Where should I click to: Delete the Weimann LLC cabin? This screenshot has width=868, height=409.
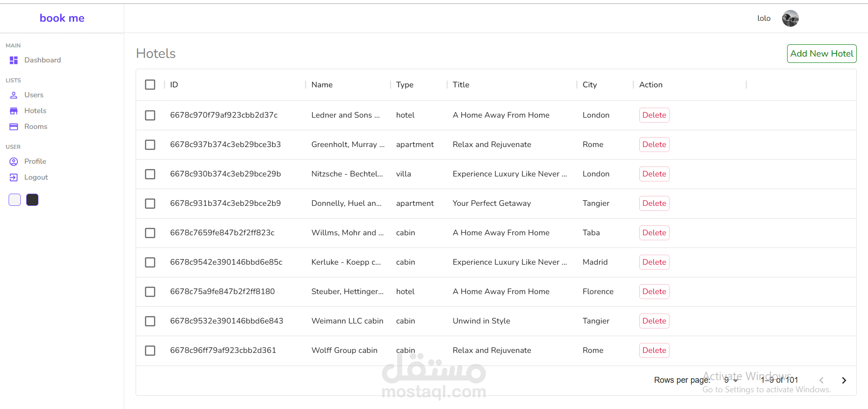pos(654,321)
